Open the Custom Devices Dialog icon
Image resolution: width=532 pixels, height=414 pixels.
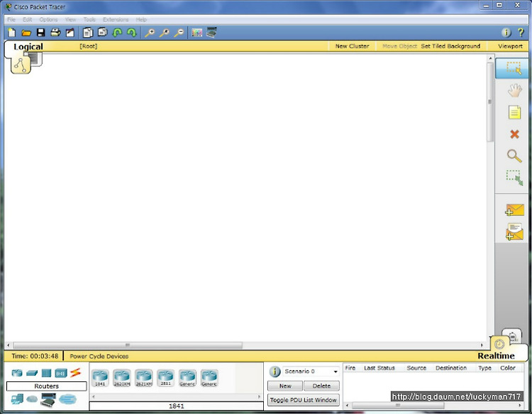211,33
